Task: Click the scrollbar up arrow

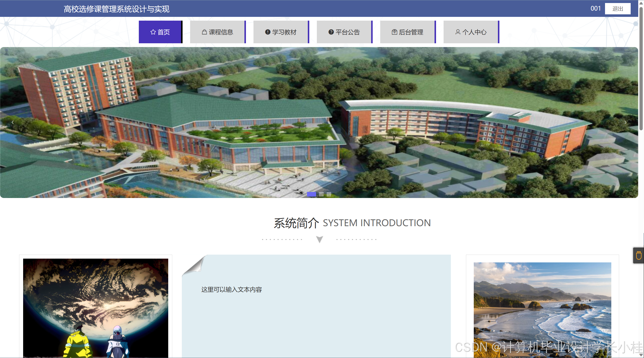Action: point(641,3)
